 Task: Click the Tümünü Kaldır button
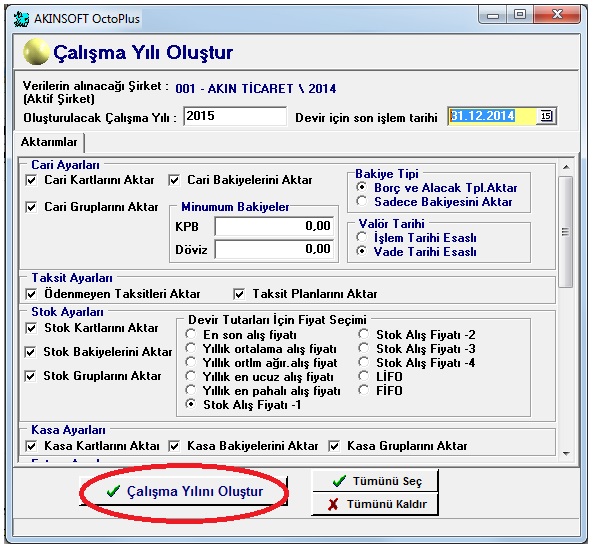tap(375, 504)
